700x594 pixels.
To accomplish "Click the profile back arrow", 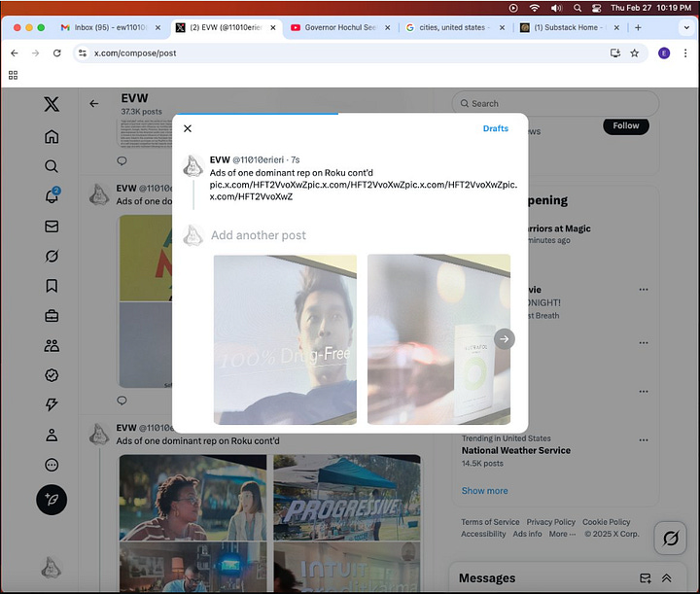I will [93, 104].
